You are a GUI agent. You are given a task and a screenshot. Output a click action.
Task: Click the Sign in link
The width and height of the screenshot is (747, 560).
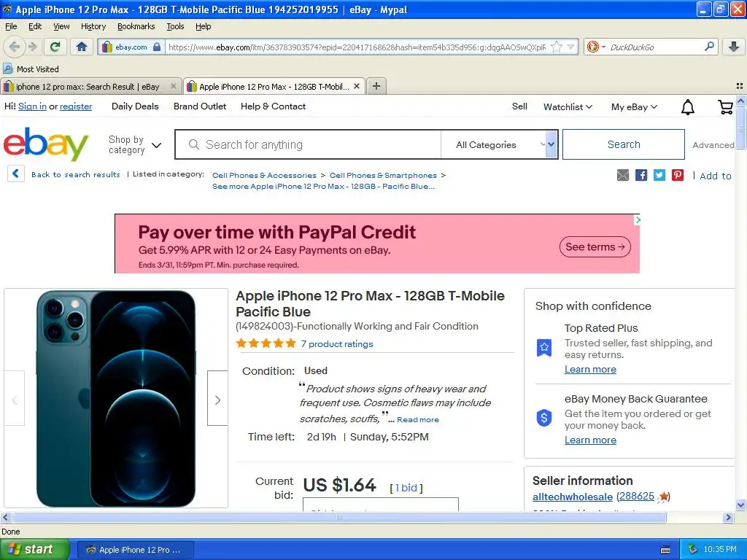click(32, 106)
